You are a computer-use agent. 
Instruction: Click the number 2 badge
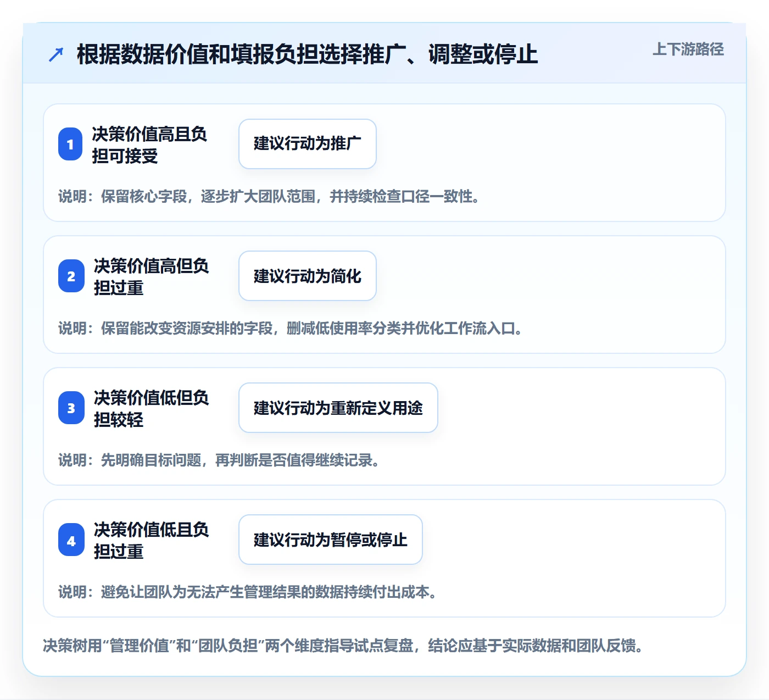pos(71,276)
